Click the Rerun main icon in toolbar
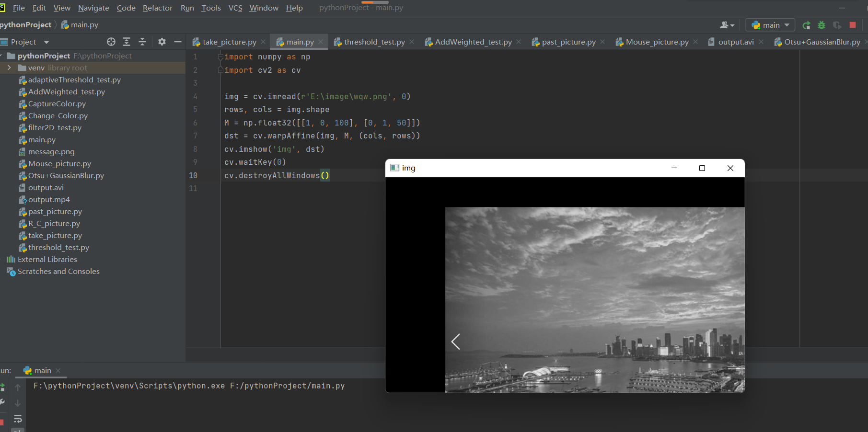The image size is (868, 432). tap(806, 25)
